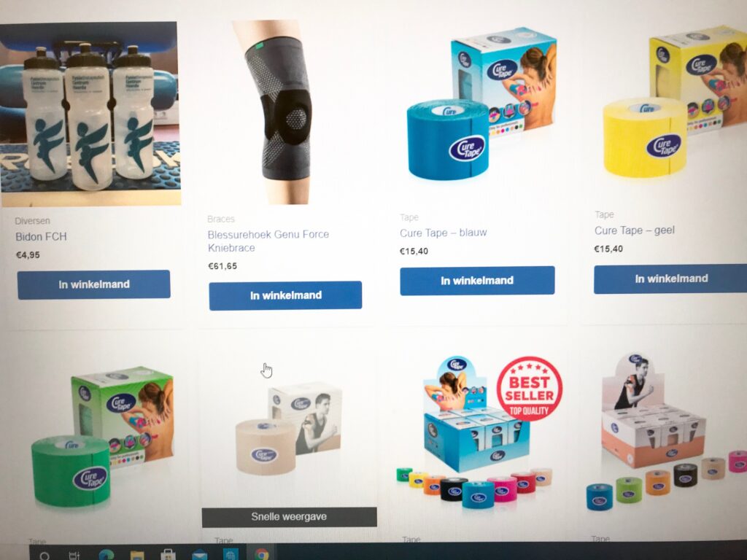
Task: Open Task View in the taskbar
Action: pyautogui.click(x=74, y=555)
